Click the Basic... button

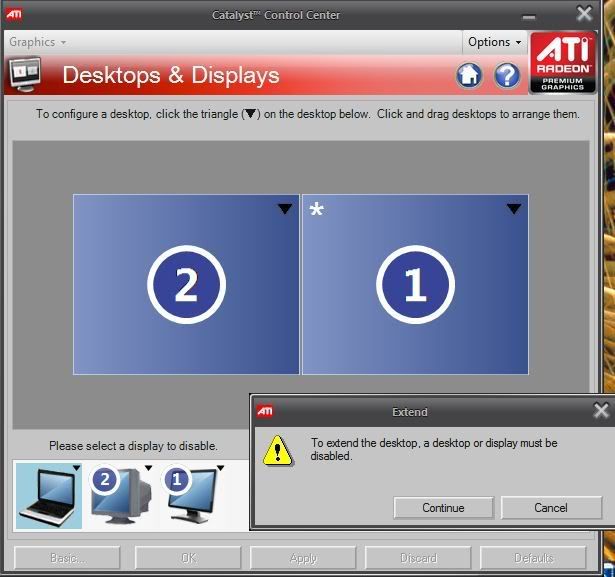pos(67,557)
